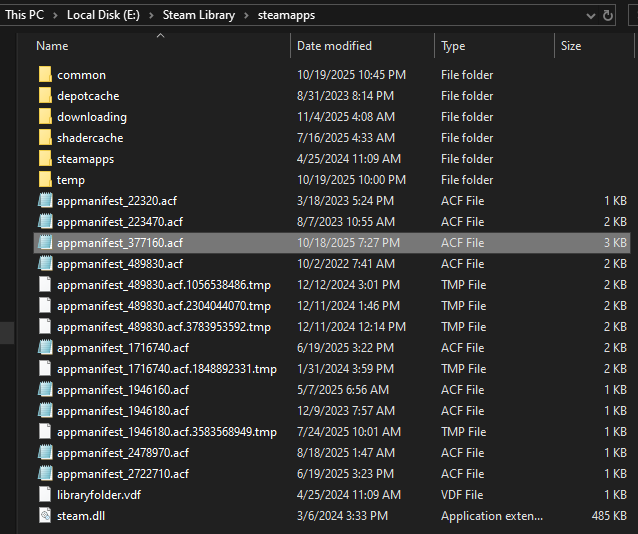Select the downloading folder name

point(92,117)
